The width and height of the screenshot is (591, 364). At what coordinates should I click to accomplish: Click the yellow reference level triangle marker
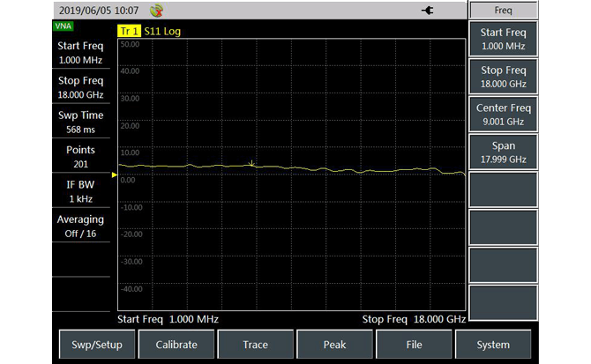click(x=114, y=175)
